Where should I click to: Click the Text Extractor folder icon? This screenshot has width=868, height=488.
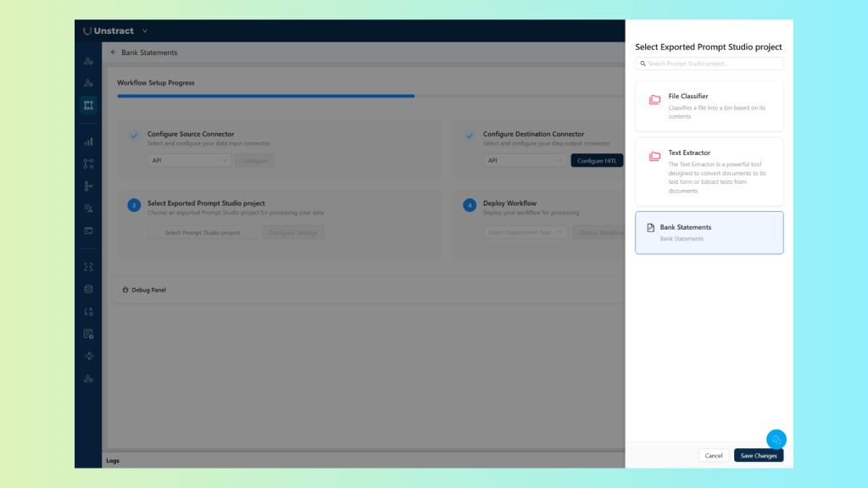point(654,157)
